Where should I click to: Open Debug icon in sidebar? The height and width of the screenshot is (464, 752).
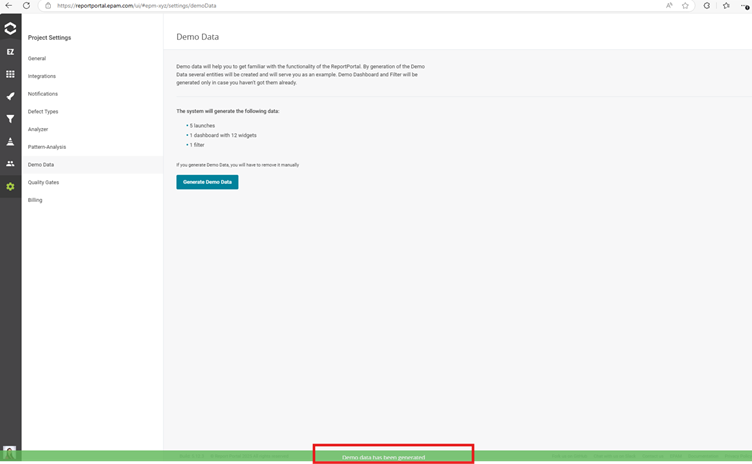click(x=10, y=142)
